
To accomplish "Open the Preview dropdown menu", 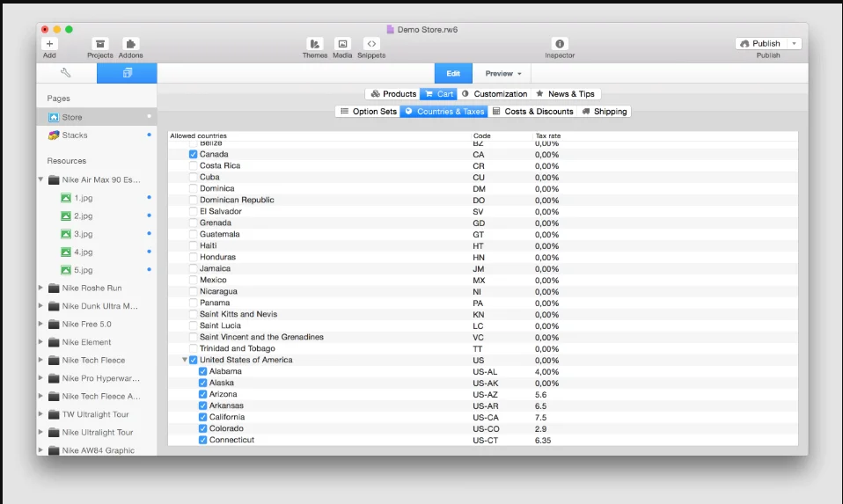I will (x=502, y=74).
